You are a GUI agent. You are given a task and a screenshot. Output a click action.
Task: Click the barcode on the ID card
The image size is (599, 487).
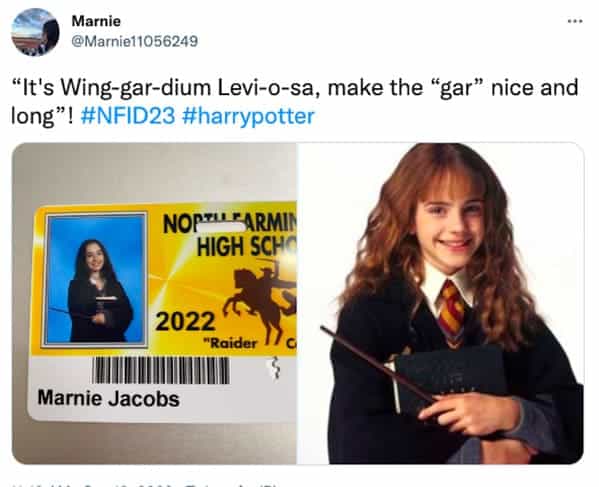tap(160, 371)
